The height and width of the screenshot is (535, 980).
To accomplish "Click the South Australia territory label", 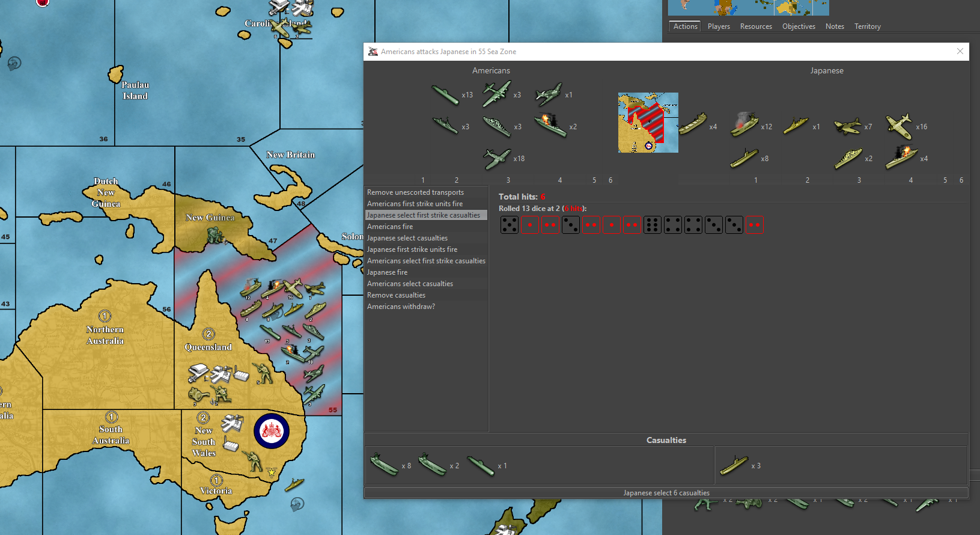I will click(111, 435).
